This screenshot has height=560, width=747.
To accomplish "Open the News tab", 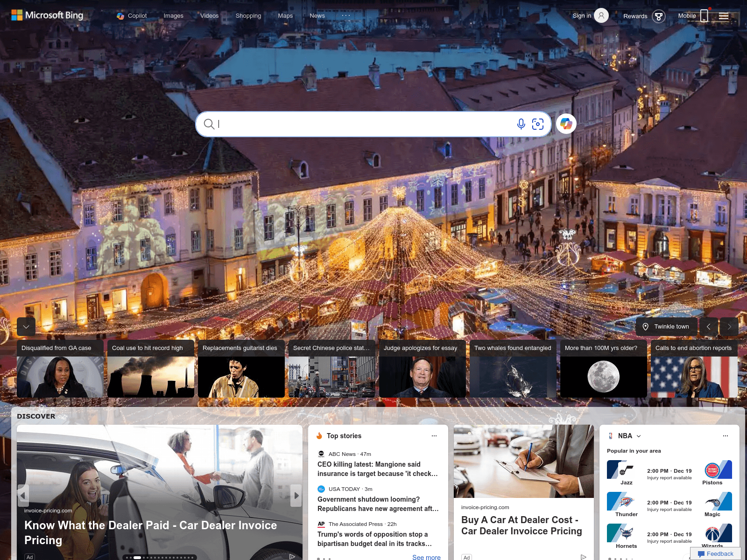I will pyautogui.click(x=317, y=16).
